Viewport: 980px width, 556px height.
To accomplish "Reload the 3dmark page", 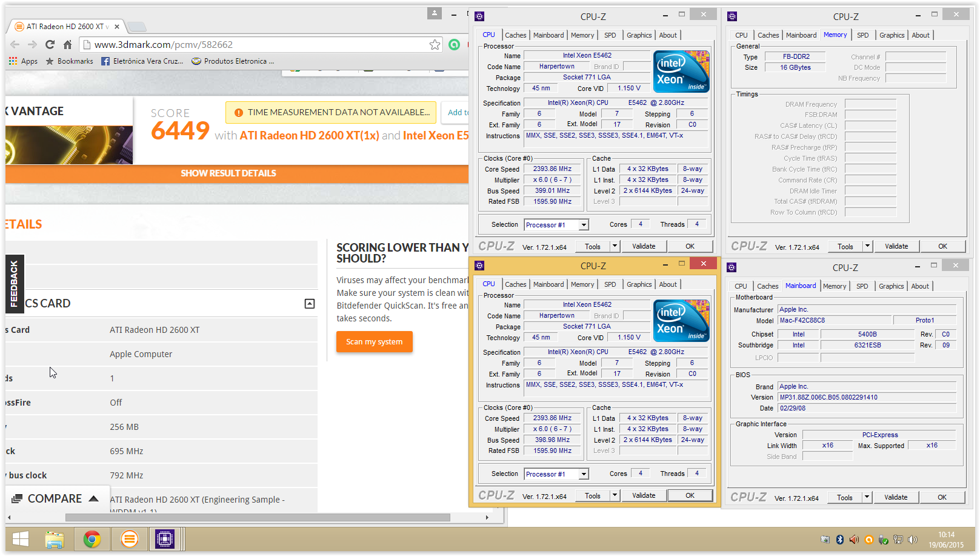I will (x=50, y=44).
